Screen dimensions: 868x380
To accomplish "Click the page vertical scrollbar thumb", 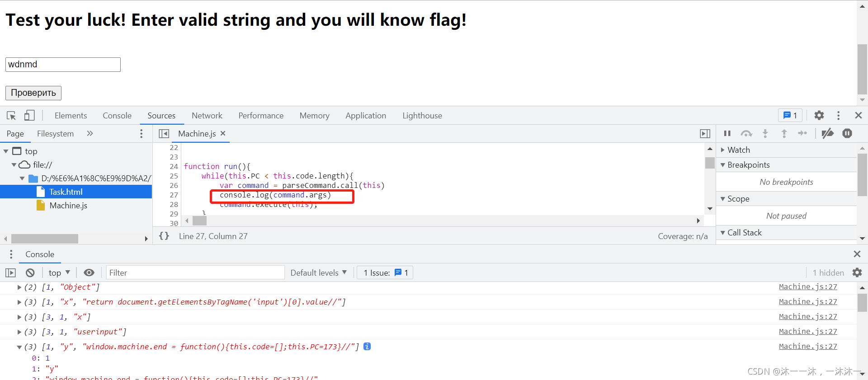I will click(x=862, y=69).
